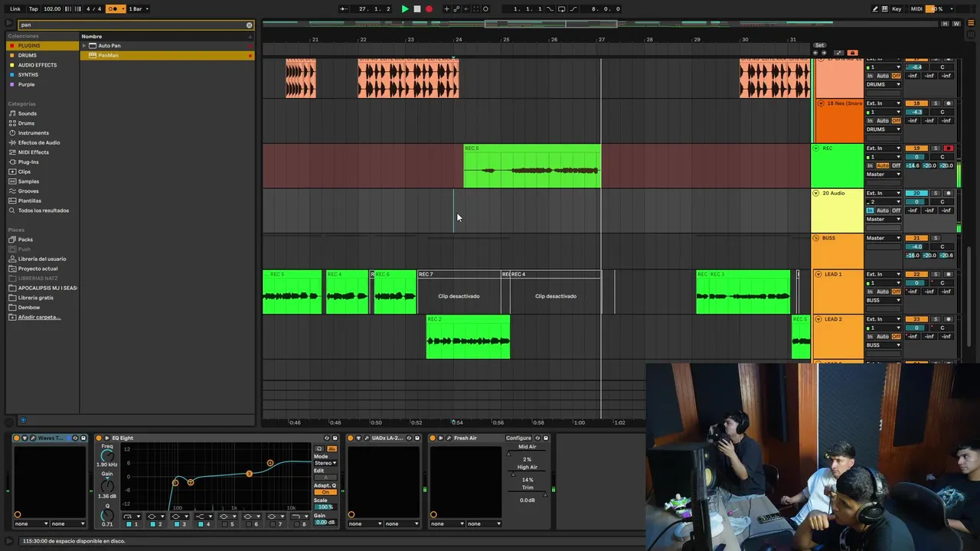Open the Packs place
980x551 pixels.
click(x=25, y=240)
